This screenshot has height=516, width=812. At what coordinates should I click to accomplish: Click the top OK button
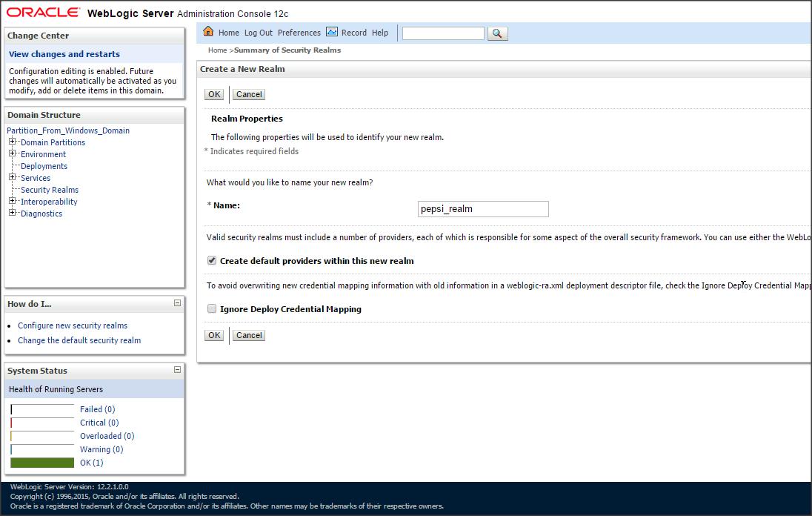[x=214, y=94]
